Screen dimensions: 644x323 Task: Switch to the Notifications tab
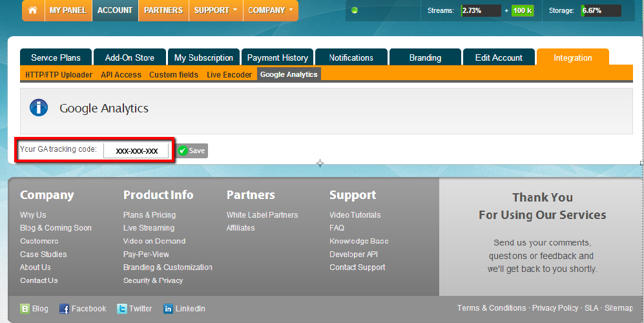click(351, 57)
